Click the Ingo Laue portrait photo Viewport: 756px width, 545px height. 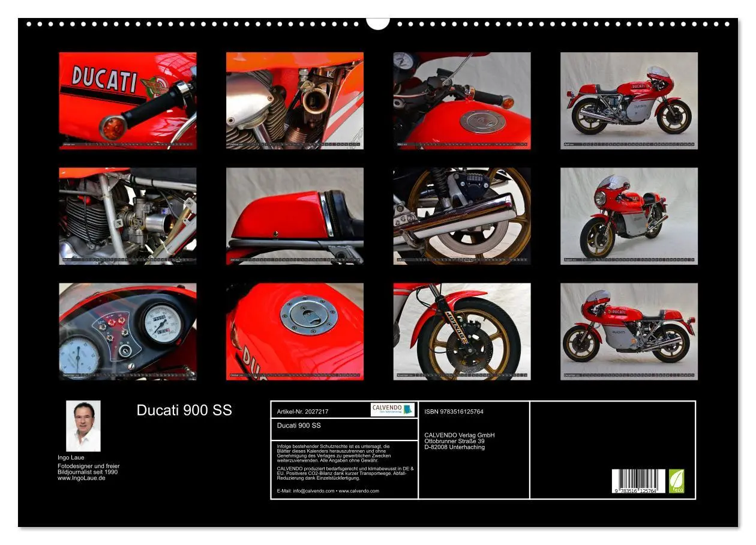pyautogui.click(x=83, y=426)
